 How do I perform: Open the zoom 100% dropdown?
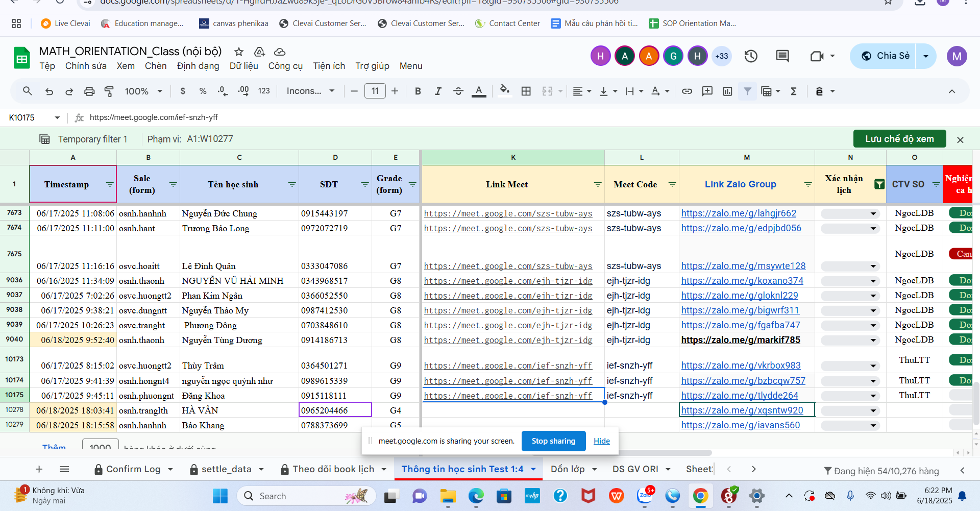[x=143, y=91]
